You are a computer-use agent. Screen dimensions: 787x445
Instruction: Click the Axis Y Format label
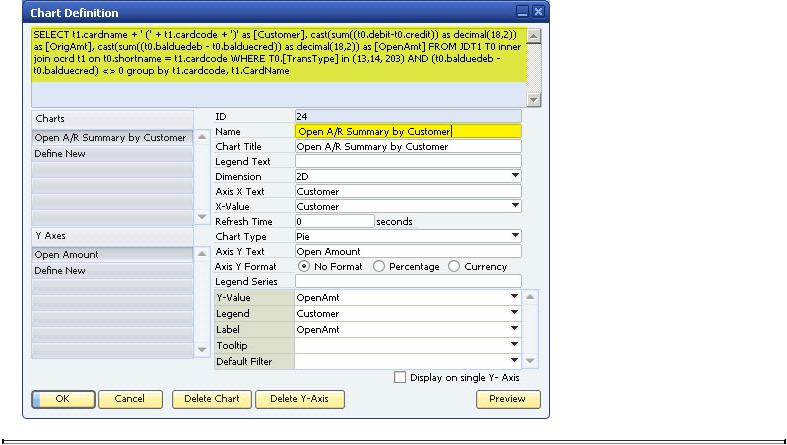click(245, 266)
